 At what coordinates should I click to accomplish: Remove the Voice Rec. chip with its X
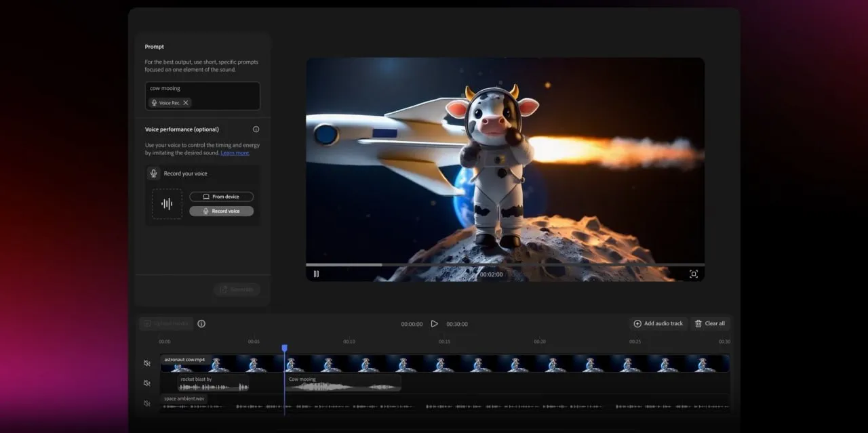(x=184, y=102)
